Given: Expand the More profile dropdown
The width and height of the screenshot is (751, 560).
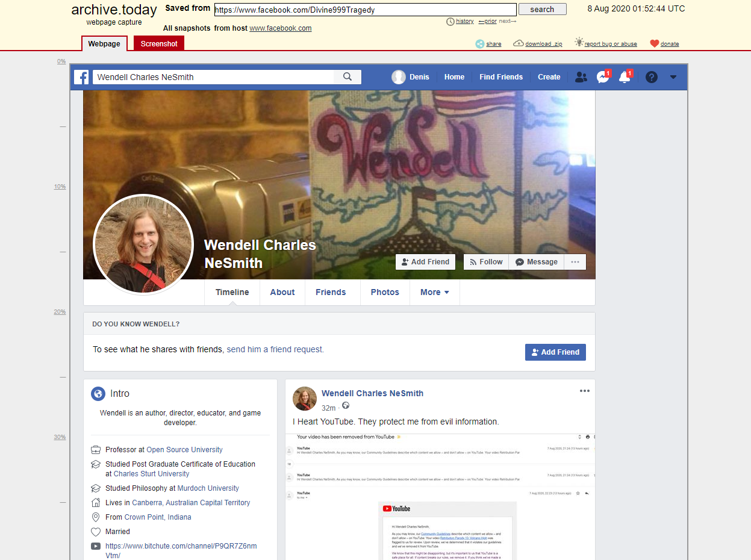Looking at the screenshot, I should click(x=435, y=293).
